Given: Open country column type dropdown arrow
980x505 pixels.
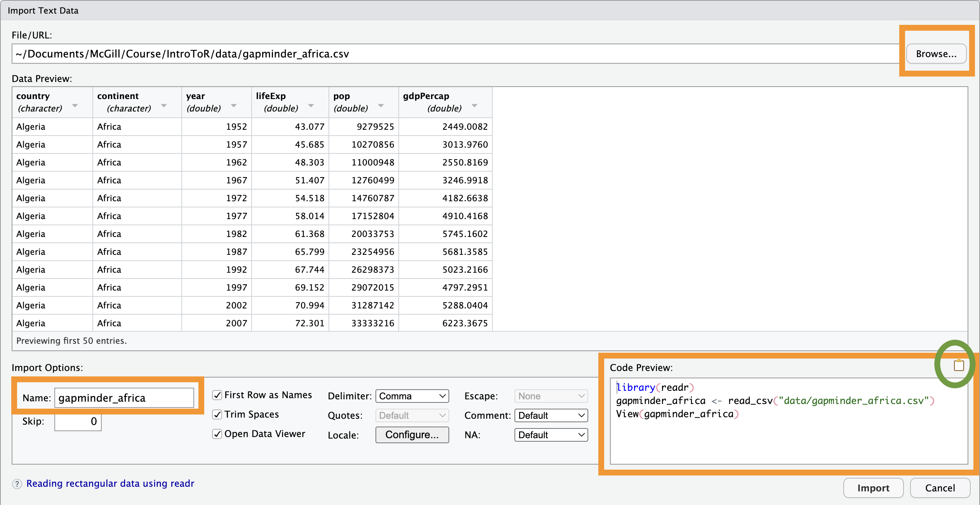Looking at the screenshot, I should tap(75, 106).
